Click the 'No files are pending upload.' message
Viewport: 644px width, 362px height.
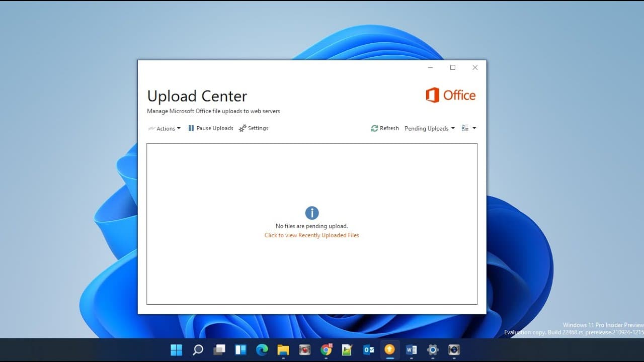pyautogui.click(x=312, y=226)
